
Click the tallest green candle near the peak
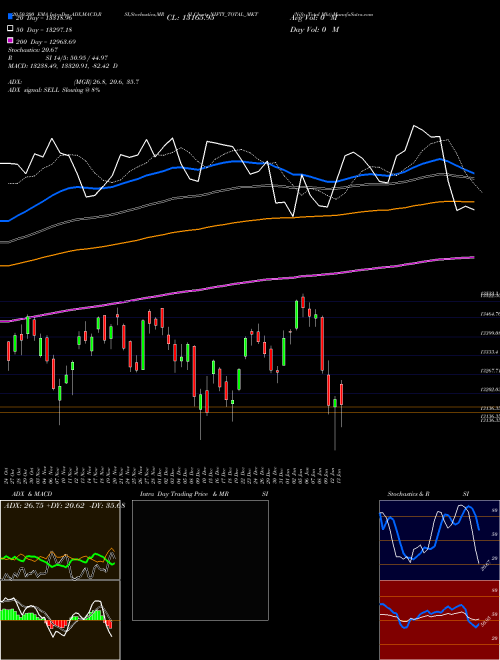point(297,314)
